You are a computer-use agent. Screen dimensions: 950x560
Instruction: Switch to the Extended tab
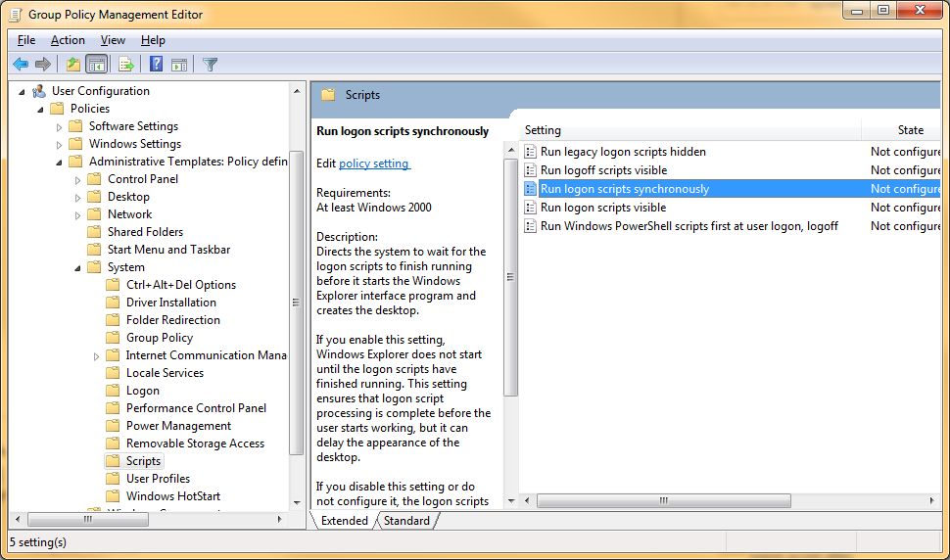(x=344, y=521)
